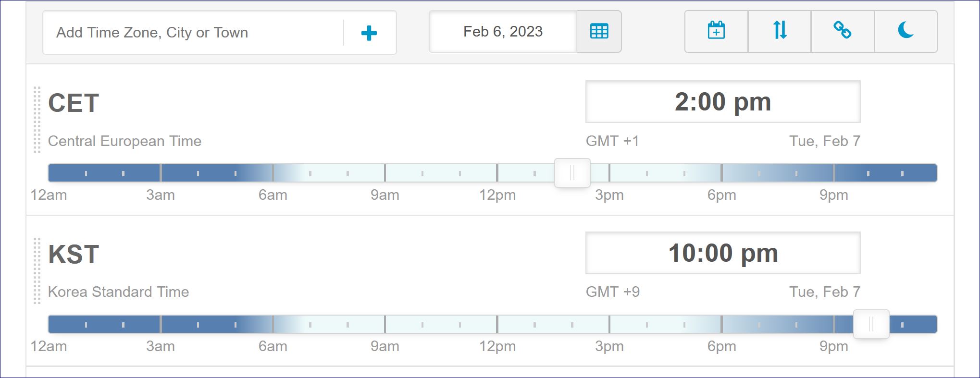This screenshot has width=980, height=378.
Task: Click the CET 2:00 pm time box
Action: tap(722, 102)
